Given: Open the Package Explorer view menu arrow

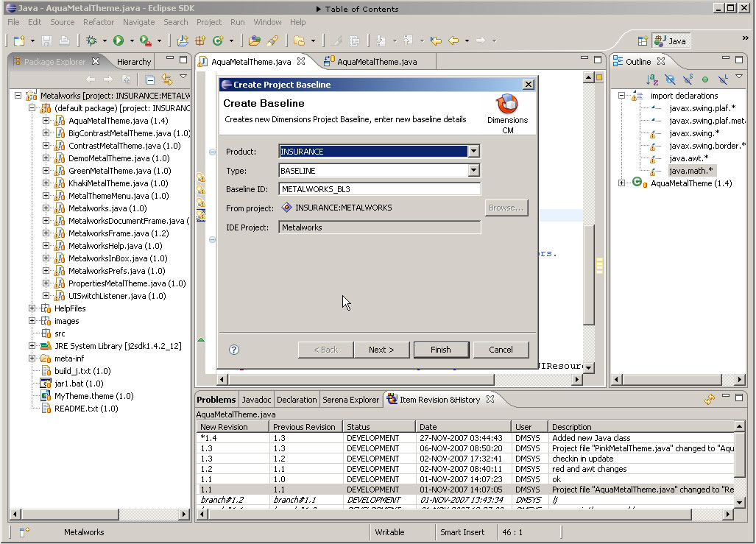Looking at the screenshot, I should (x=183, y=77).
